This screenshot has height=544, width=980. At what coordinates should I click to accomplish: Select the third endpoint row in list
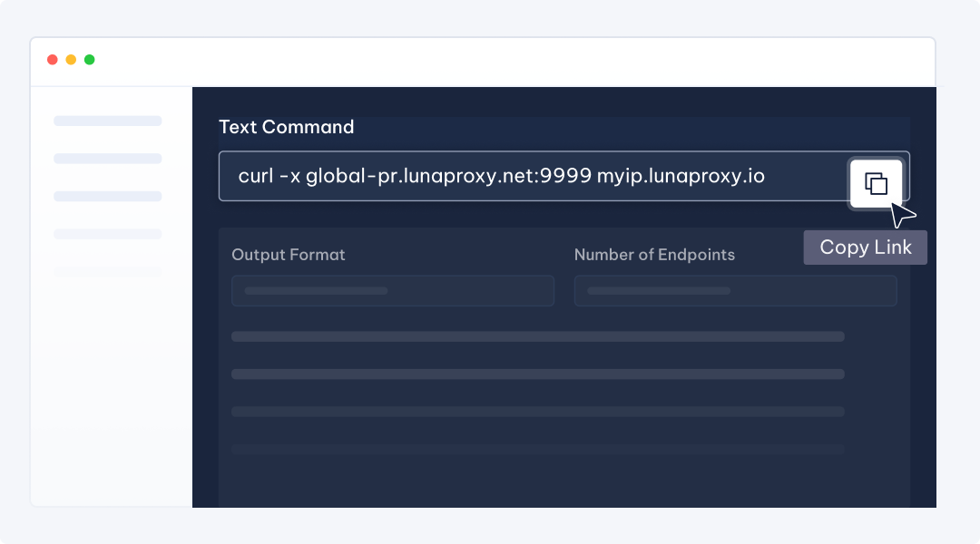pyautogui.click(x=537, y=412)
